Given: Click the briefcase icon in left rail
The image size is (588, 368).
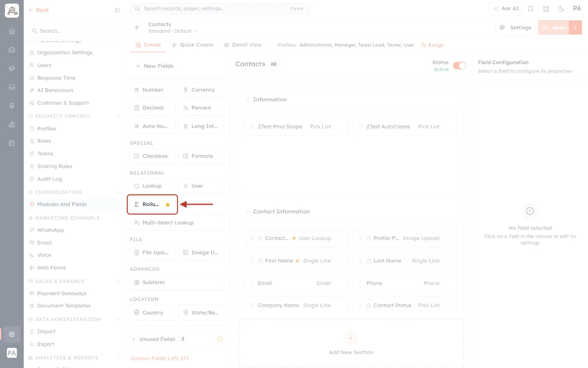Looking at the screenshot, I should [x=12, y=50].
